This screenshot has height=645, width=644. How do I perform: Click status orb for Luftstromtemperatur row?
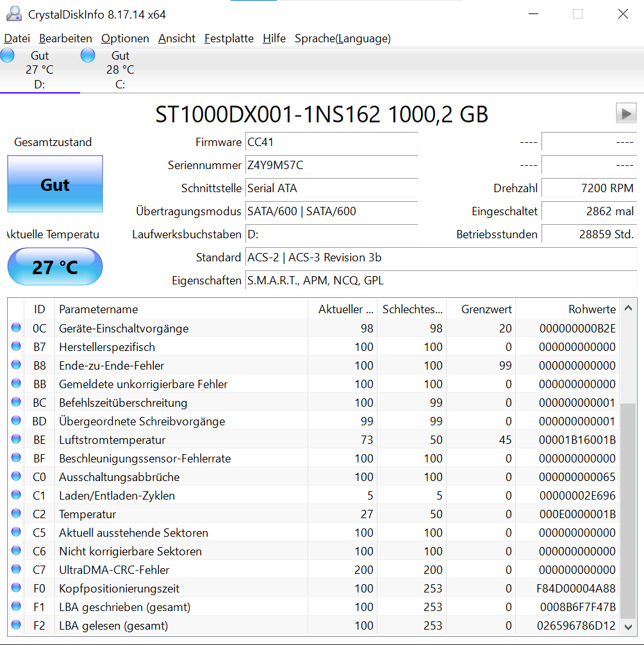click(16, 439)
